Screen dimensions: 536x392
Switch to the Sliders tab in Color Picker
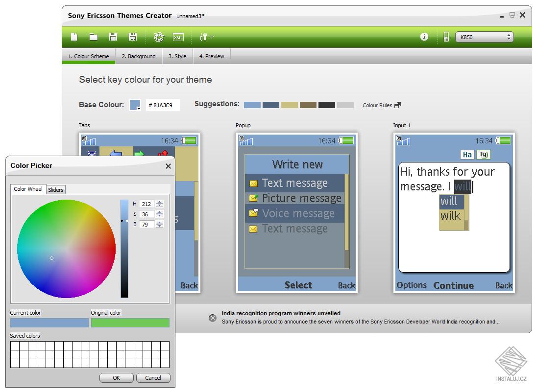tap(55, 189)
